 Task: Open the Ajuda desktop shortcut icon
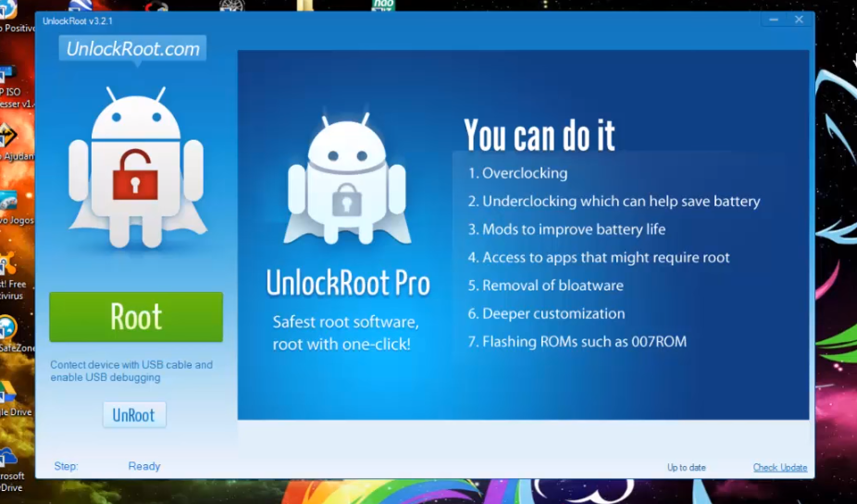9,137
